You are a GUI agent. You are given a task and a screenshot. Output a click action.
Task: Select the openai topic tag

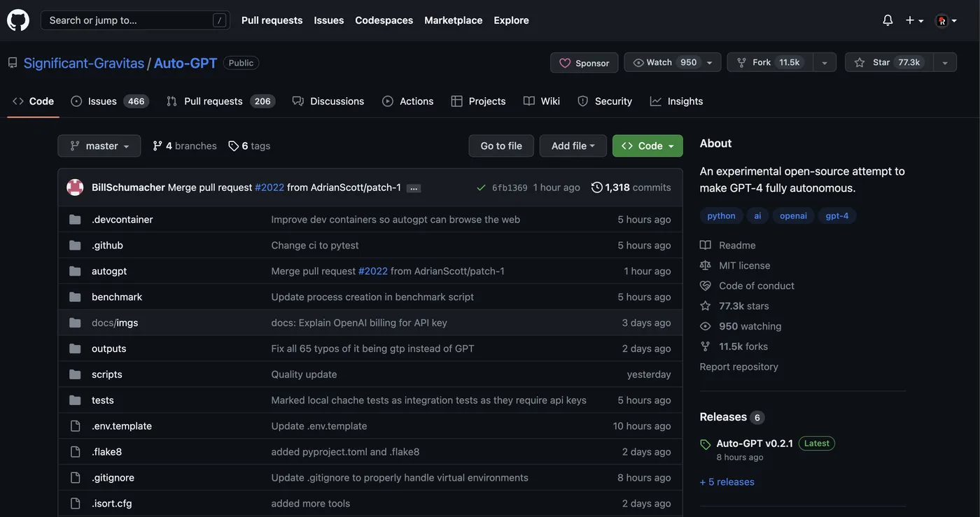[793, 215]
